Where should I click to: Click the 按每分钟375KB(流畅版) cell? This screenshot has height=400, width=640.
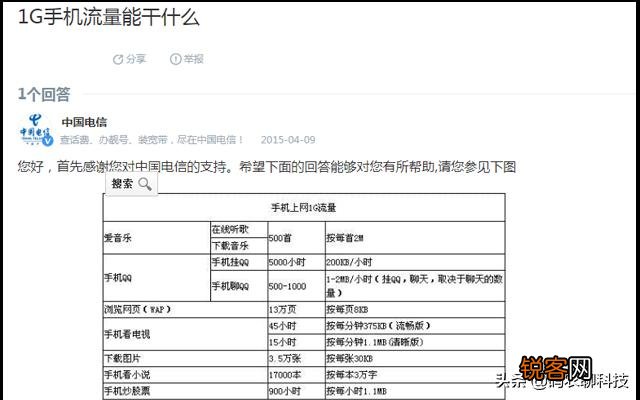(415, 326)
